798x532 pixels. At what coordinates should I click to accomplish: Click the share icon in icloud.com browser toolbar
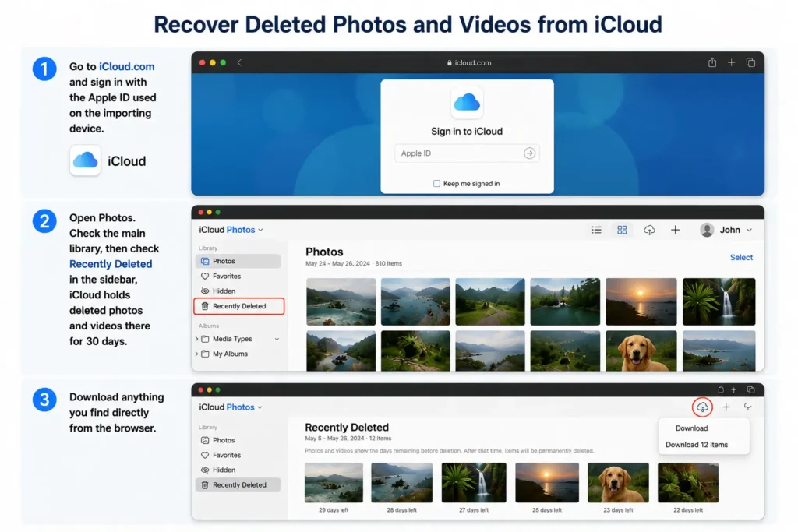coord(712,62)
